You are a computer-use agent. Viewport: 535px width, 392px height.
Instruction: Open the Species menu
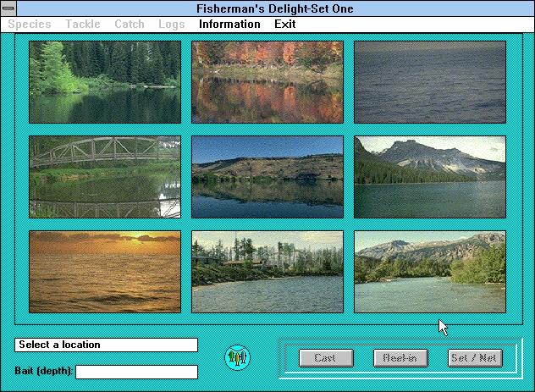30,25
